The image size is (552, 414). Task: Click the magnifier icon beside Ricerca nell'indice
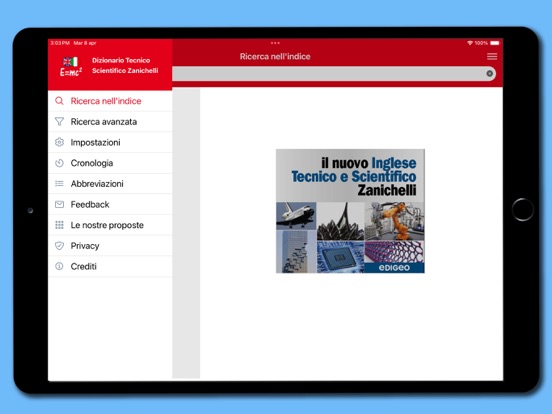(59, 101)
